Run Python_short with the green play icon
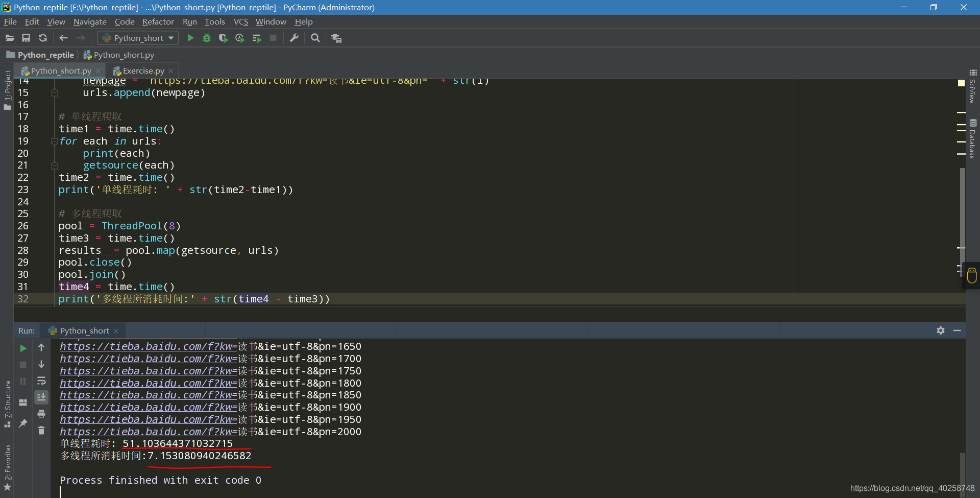Screen dimensions: 980x498 [x=190, y=38]
